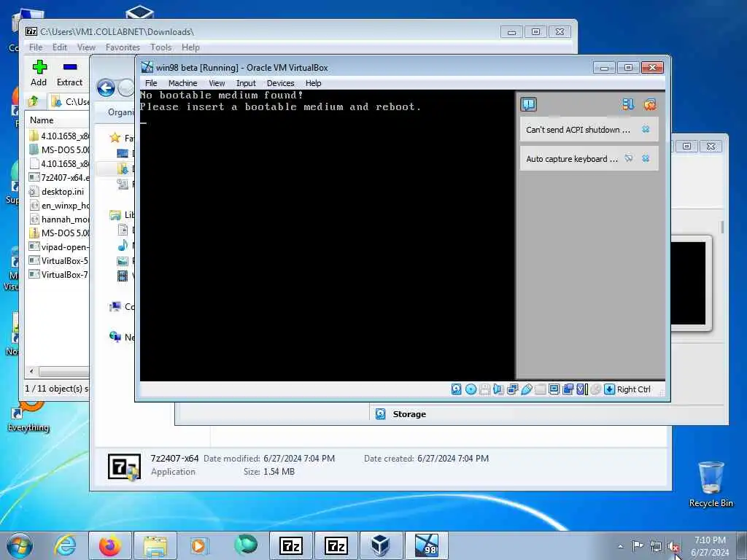
Task: Open the 7-Zip Tools menu
Action: tap(161, 47)
